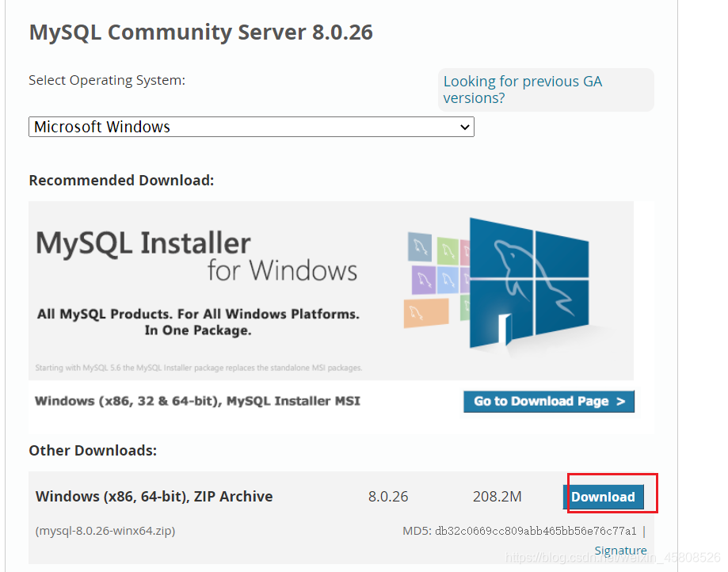Click the Recommended Download heading
728x572 pixels.
click(x=121, y=180)
